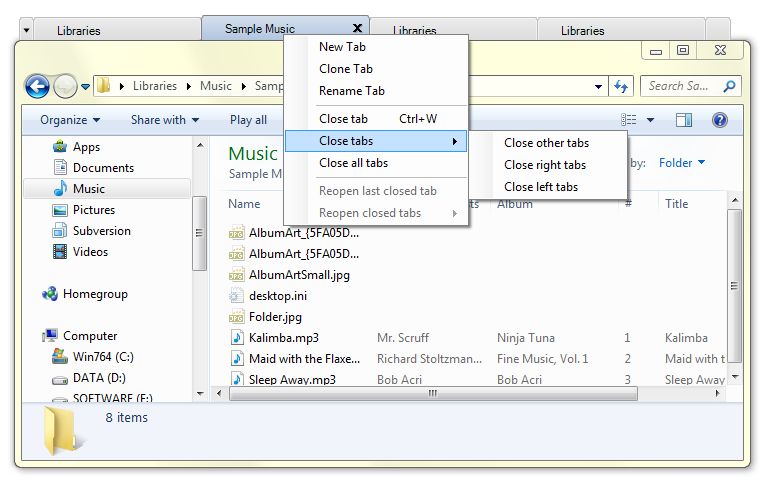Screen dimensions: 772x493
Task: Open Help with the question mark icon
Action: pyautogui.click(x=719, y=120)
